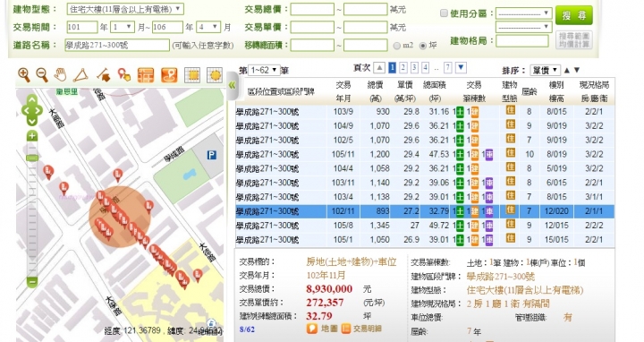This screenshot has width=644, height=342.
Task: Open the orange location marker map icon
Action: (169, 75)
